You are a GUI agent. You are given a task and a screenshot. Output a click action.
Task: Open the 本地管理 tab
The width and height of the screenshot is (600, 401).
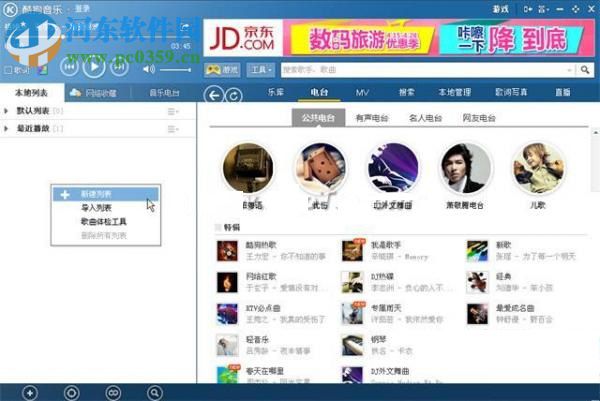455,92
